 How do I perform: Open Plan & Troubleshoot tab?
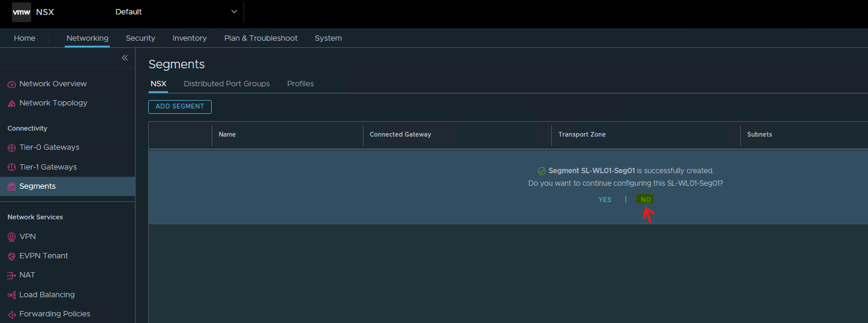[261, 38]
